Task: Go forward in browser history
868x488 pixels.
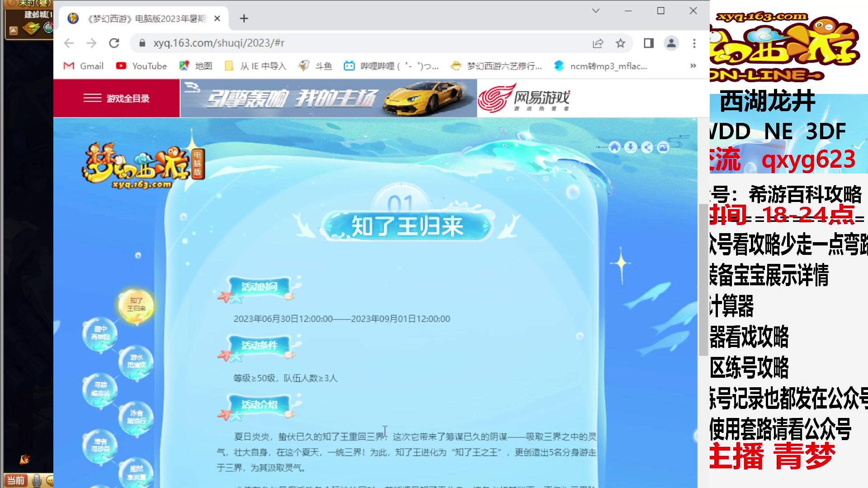Action: (91, 43)
